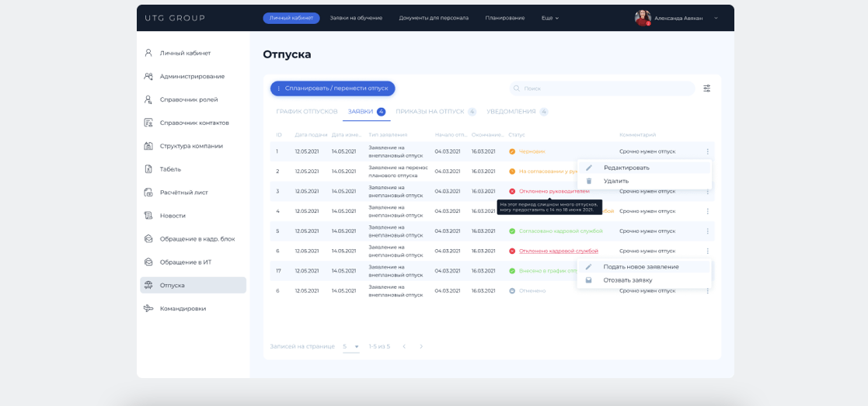This screenshot has width=868, height=406.
Task: Select Отозвать заявку in context menu
Action: pos(628,280)
